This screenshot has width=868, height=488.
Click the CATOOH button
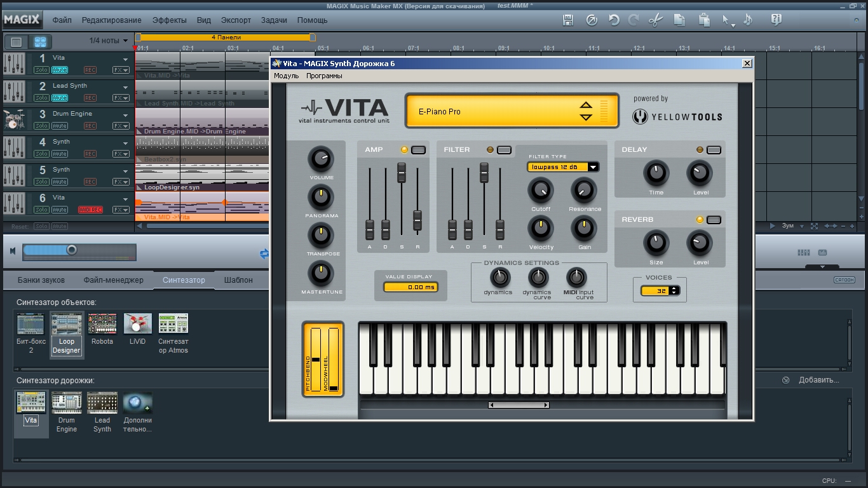(844, 280)
